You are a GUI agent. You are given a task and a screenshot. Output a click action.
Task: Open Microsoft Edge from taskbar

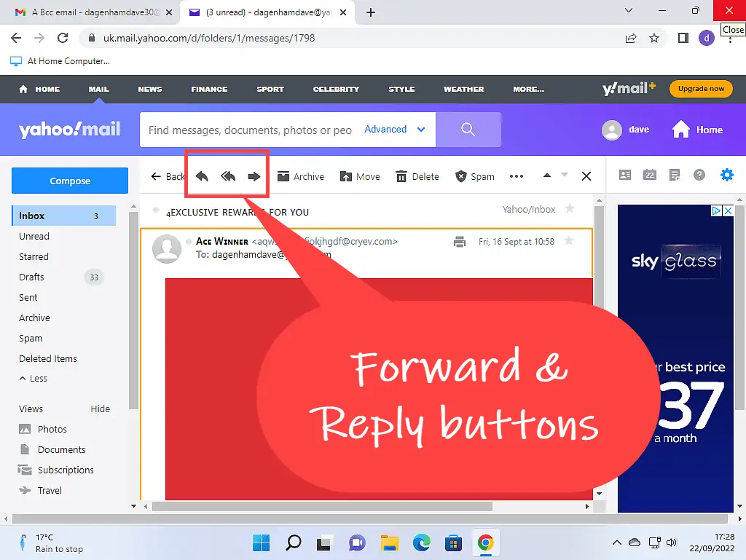pyautogui.click(x=422, y=543)
